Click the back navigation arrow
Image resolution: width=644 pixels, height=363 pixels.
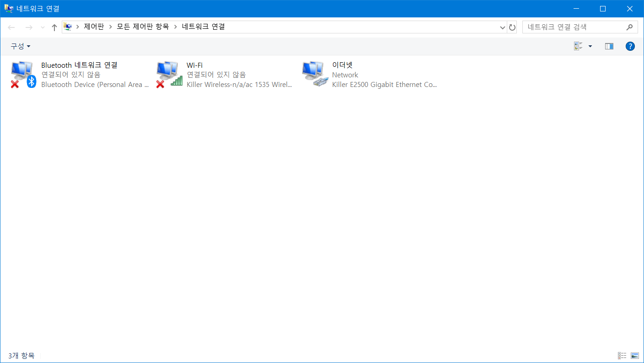pos(12,27)
